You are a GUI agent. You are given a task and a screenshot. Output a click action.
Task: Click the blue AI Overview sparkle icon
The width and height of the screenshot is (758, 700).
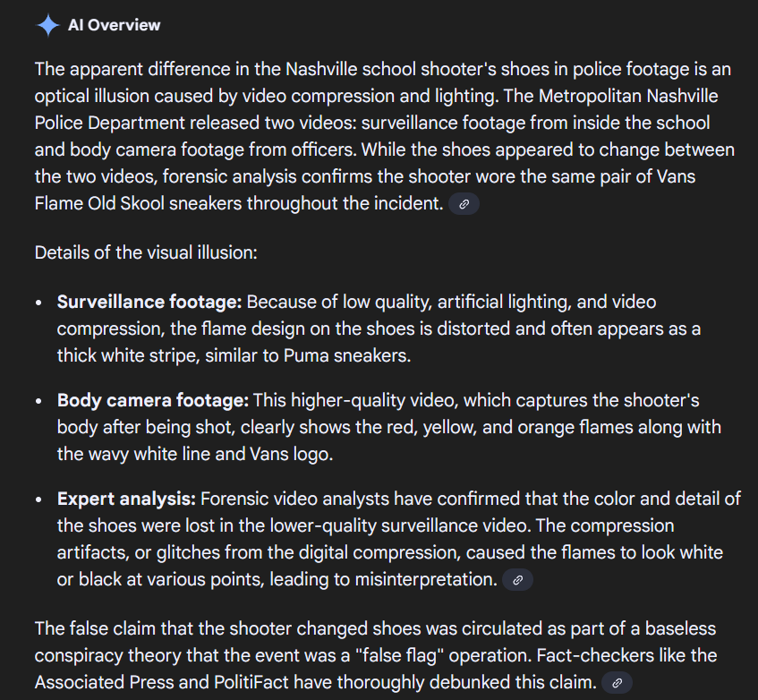point(47,26)
